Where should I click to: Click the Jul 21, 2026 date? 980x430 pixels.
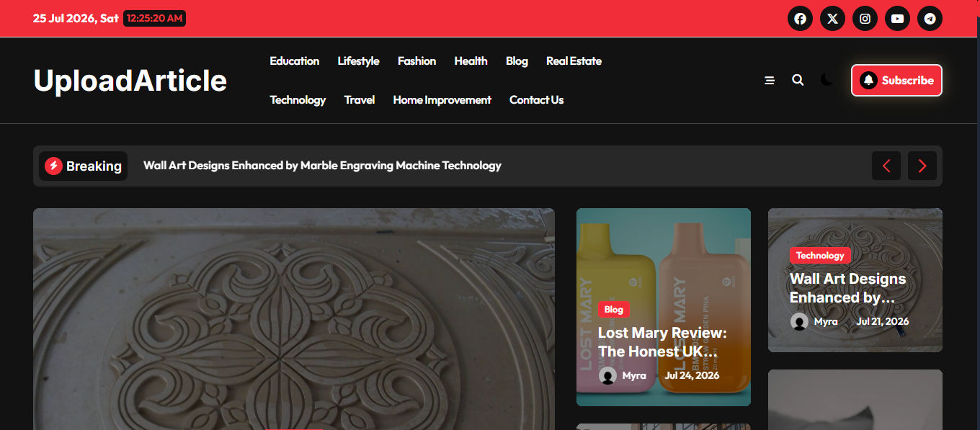pos(883,321)
